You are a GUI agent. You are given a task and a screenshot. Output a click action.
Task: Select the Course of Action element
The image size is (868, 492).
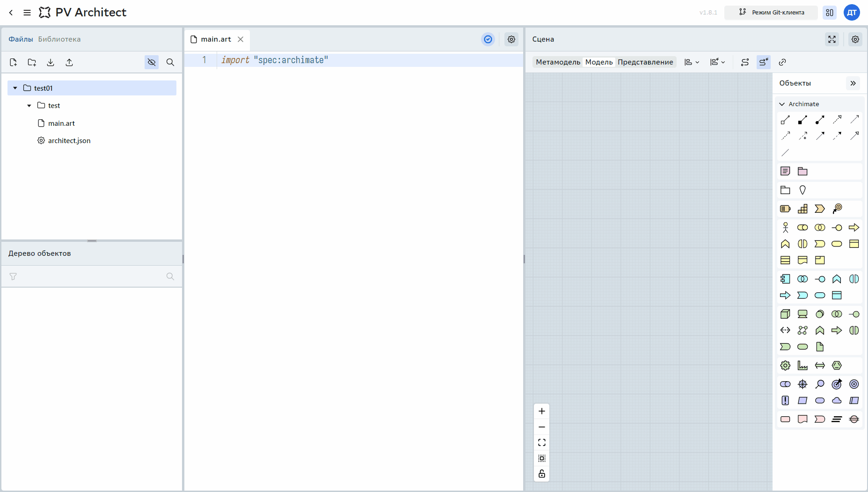coord(837,209)
